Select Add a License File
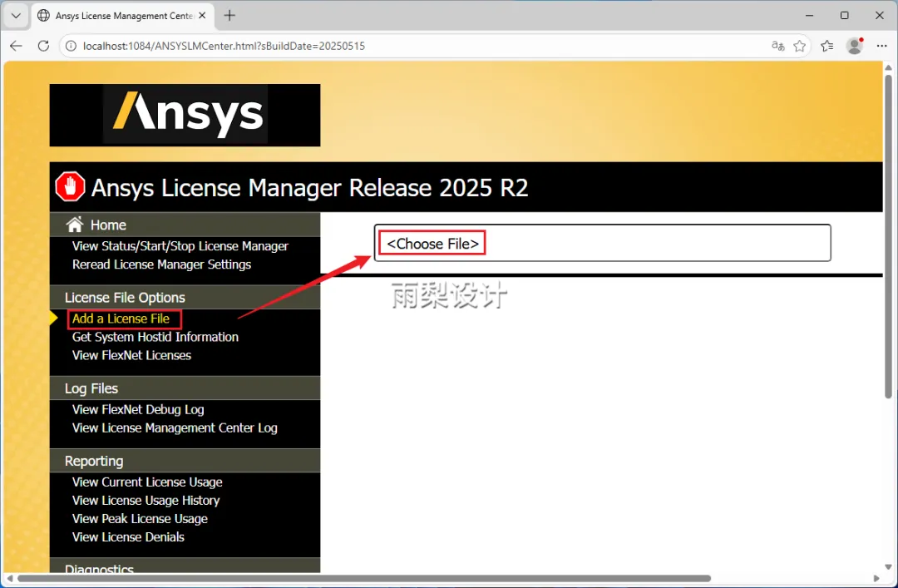This screenshot has height=588, width=898. coord(121,319)
